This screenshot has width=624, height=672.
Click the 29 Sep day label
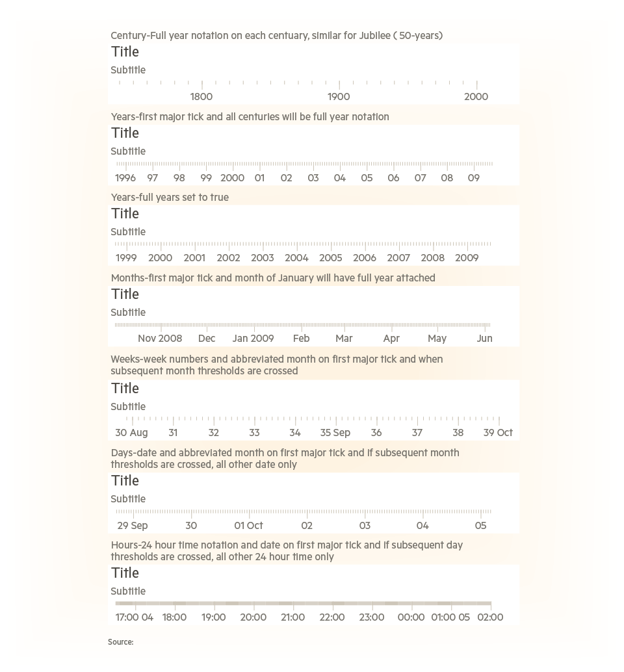tap(133, 525)
